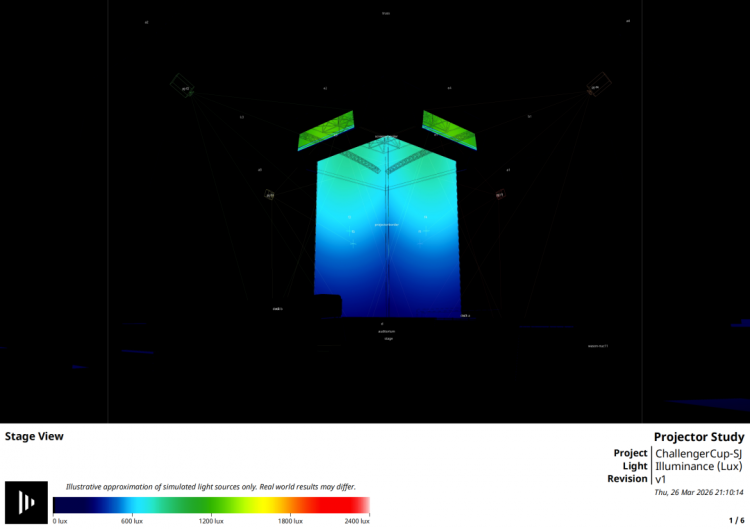The width and height of the screenshot is (750, 529).
Task: Click the 'Illuminance (Lux)' light value
Action: coord(698,466)
